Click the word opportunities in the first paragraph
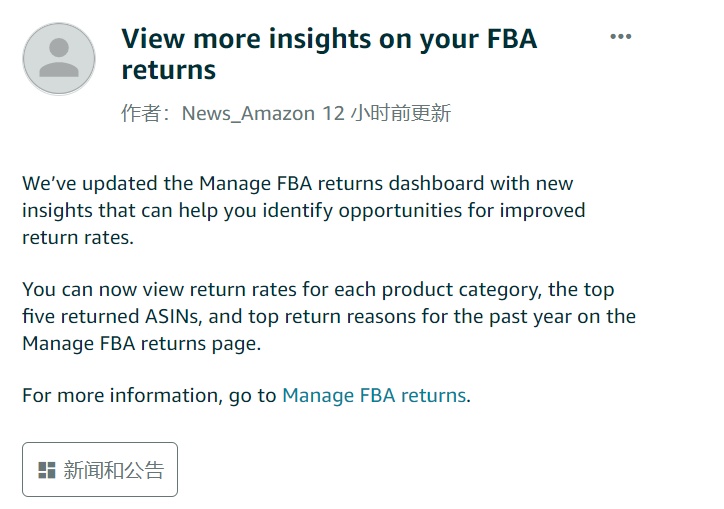Viewport: 724px width, 509px height. point(400,211)
